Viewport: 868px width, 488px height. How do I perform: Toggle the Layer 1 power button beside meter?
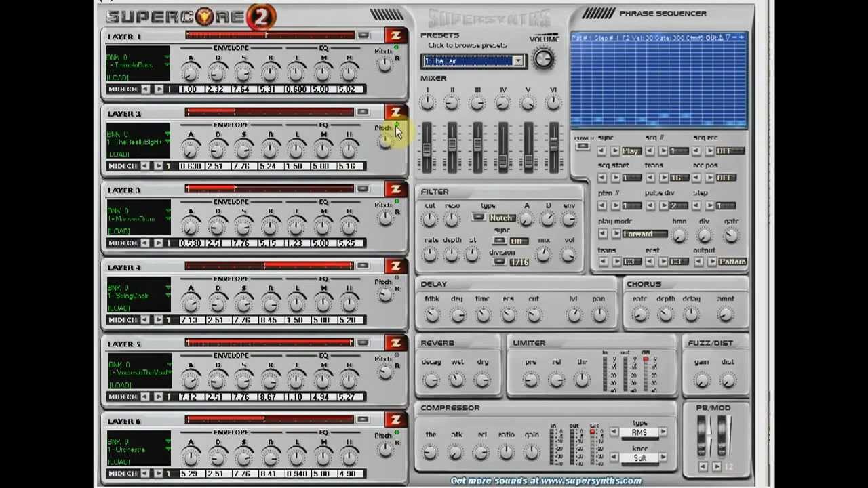coord(363,35)
